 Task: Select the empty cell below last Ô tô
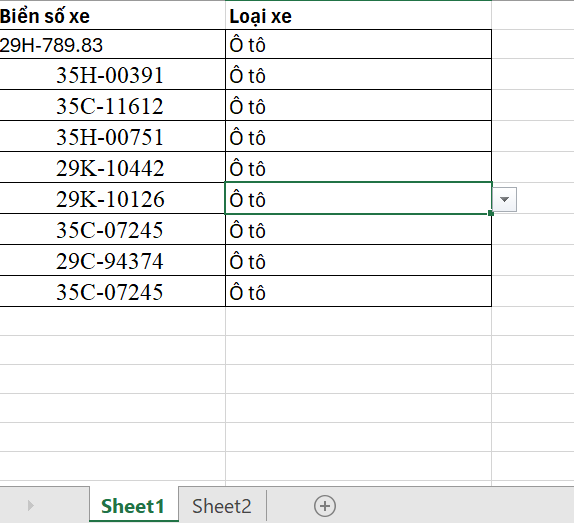click(x=358, y=321)
